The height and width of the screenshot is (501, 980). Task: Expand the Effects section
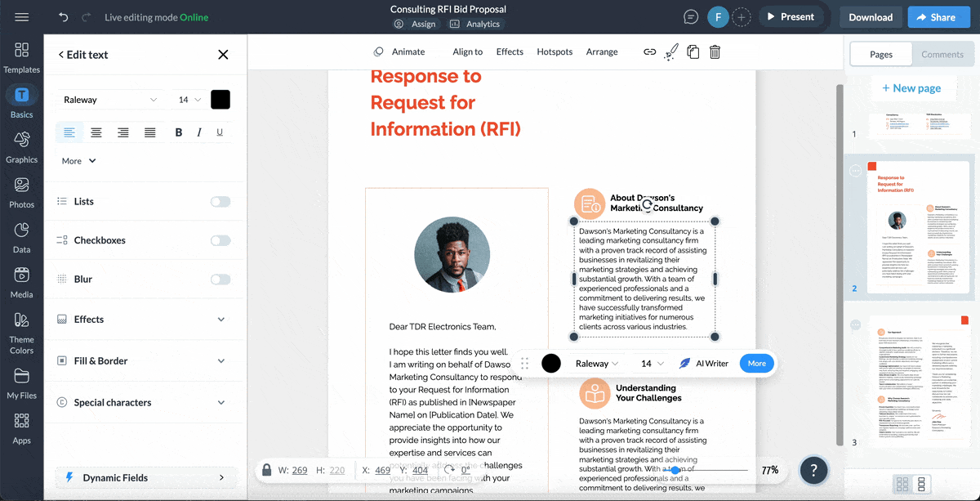point(145,319)
